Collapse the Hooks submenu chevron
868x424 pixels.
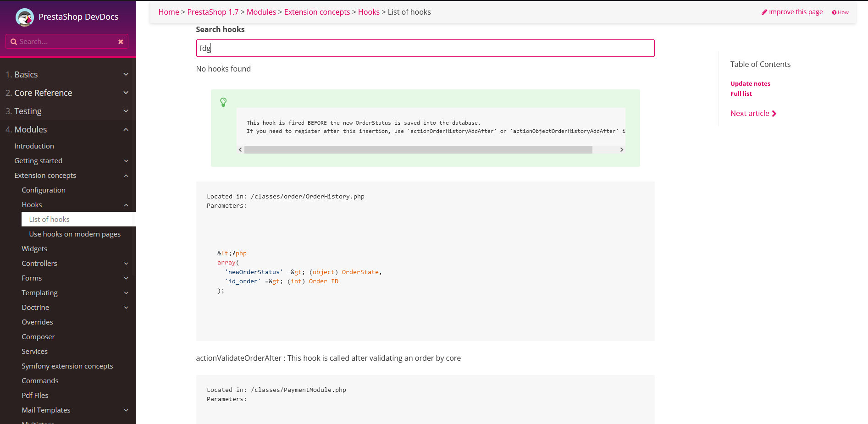[126, 205]
